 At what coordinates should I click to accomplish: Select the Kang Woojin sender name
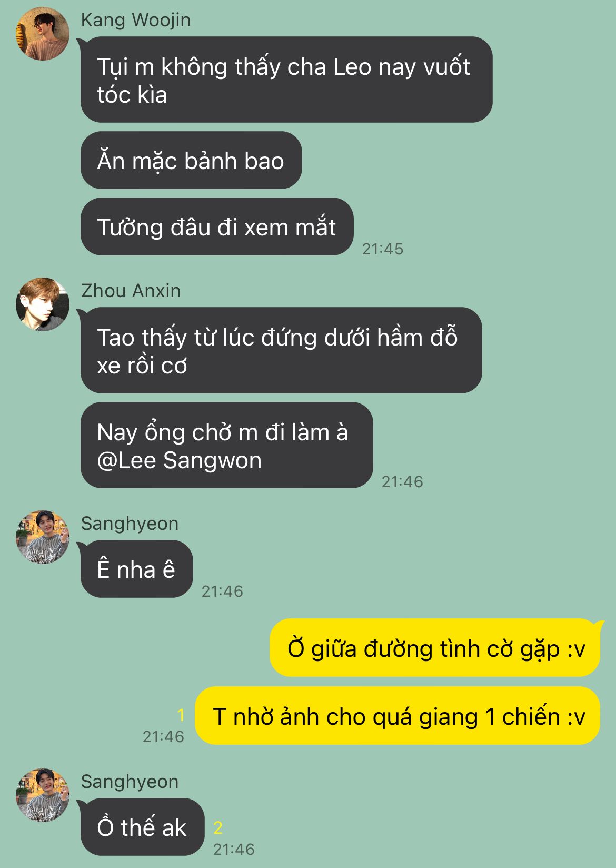(136, 20)
